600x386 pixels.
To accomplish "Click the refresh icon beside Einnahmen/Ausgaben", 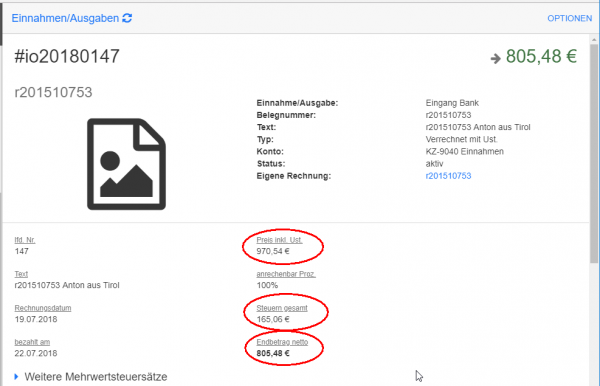I will [127, 18].
